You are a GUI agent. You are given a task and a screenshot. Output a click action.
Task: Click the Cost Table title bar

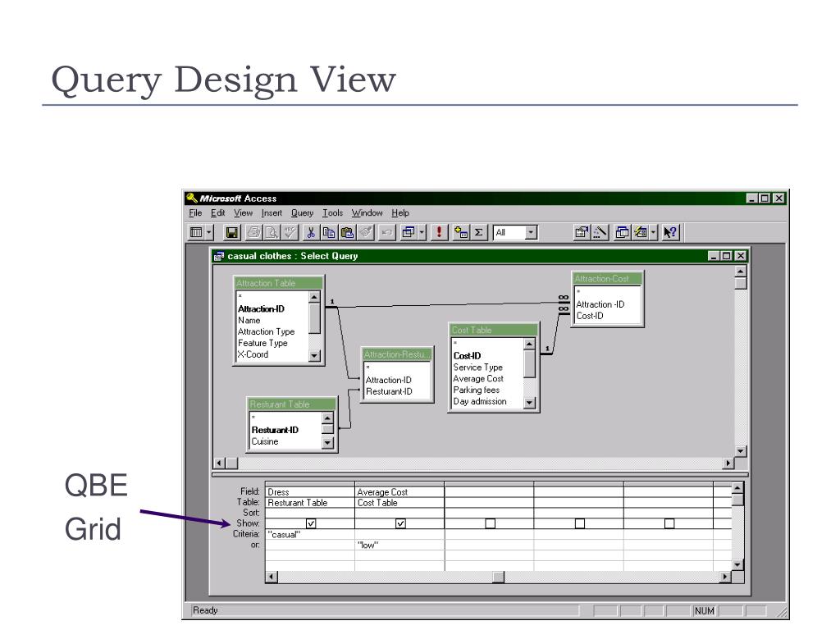coord(493,330)
